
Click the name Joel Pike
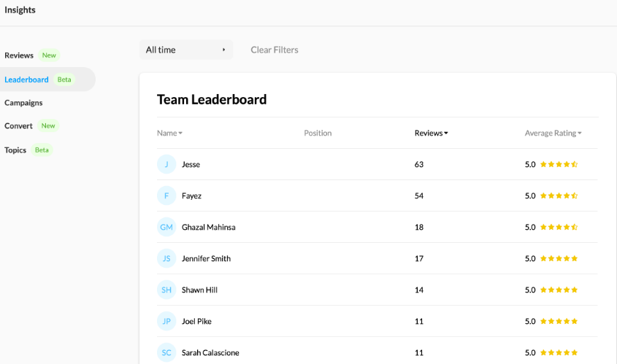coord(196,322)
